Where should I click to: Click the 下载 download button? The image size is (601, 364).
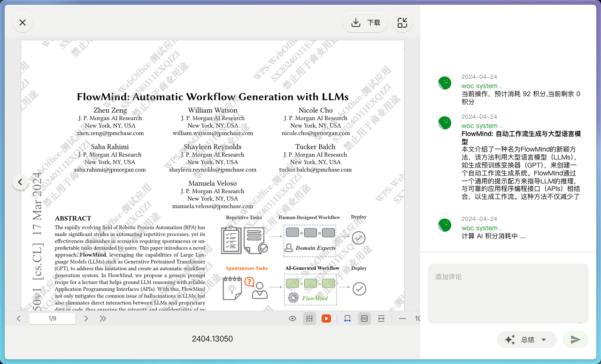(365, 23)
